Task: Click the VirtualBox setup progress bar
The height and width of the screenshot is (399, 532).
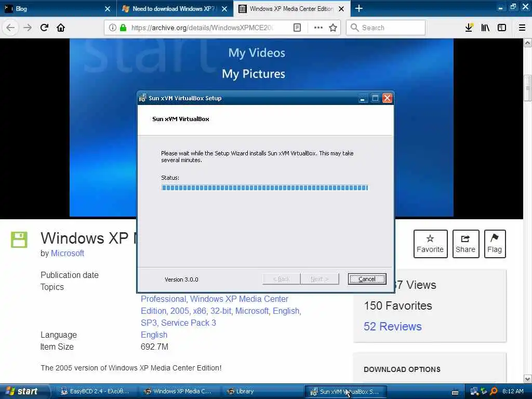Action: click(264, 188)
